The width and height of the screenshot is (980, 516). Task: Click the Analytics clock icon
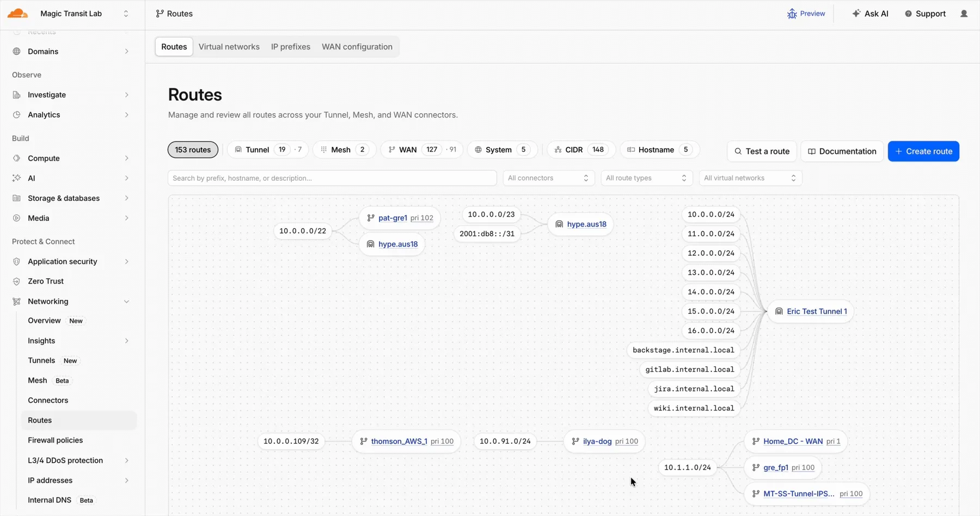[x=17, y=115]
